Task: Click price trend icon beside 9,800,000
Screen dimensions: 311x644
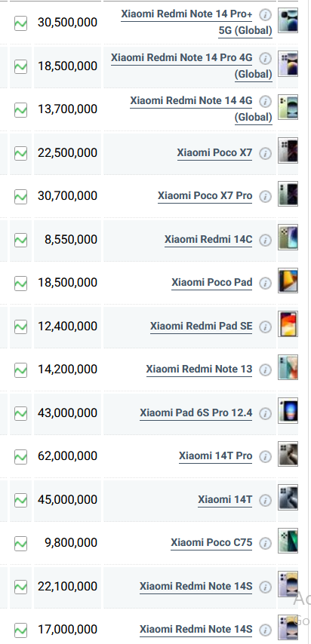Action: 20,544
